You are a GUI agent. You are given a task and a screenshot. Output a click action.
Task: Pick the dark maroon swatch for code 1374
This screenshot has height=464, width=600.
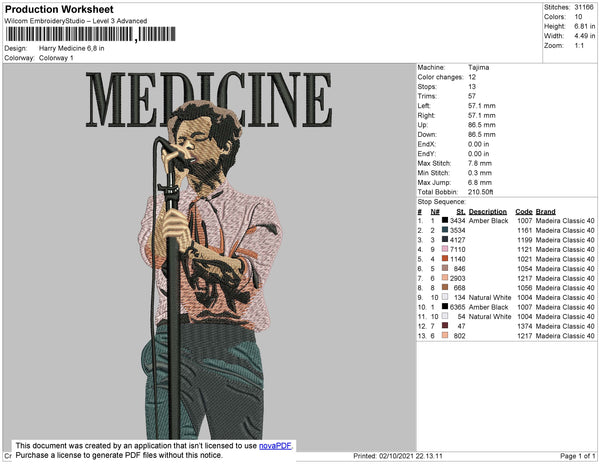point(445,326)
